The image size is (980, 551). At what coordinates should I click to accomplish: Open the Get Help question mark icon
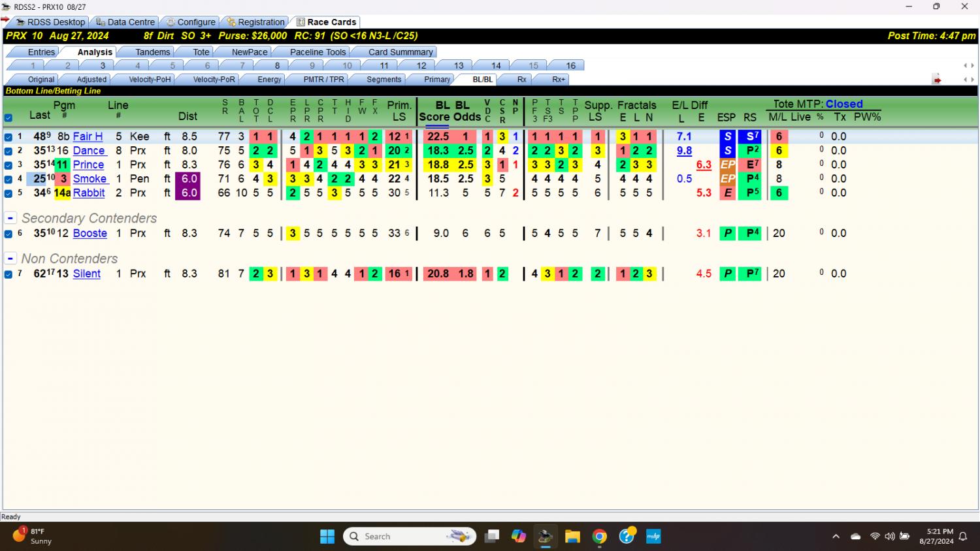click(627, 537)
